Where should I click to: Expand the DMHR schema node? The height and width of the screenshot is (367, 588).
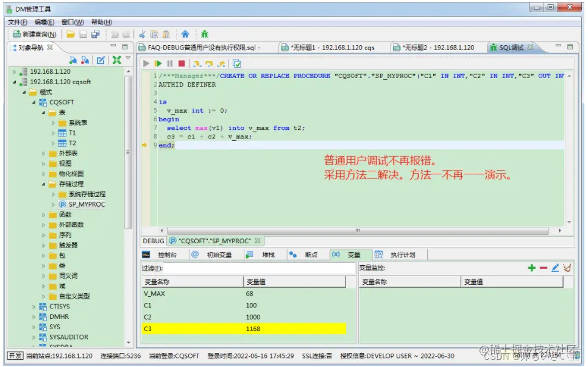click(x=34, y=317)
